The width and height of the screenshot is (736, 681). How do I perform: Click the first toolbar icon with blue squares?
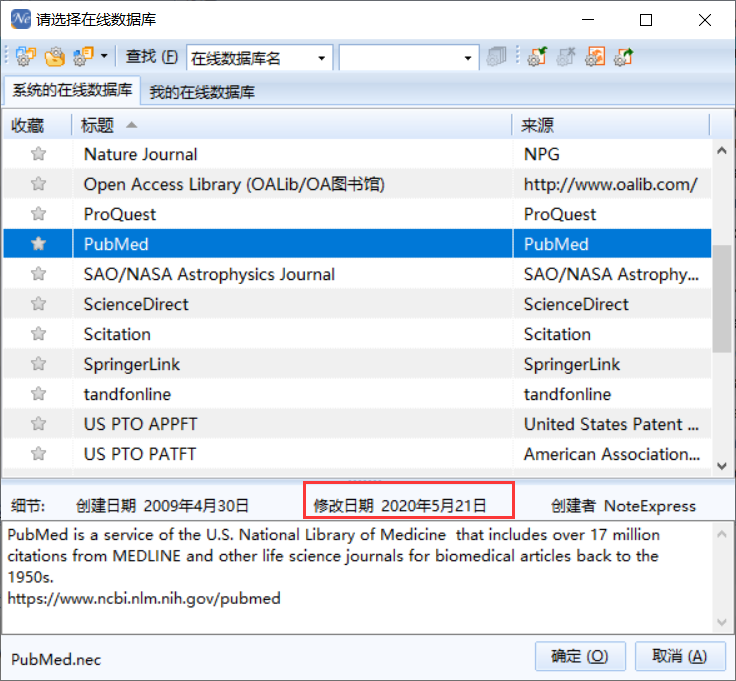[x=26, y=57]
